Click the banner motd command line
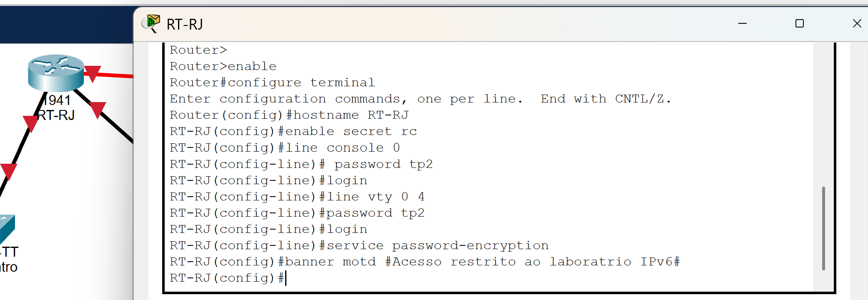The image size is (868, 300). point(425,262)
